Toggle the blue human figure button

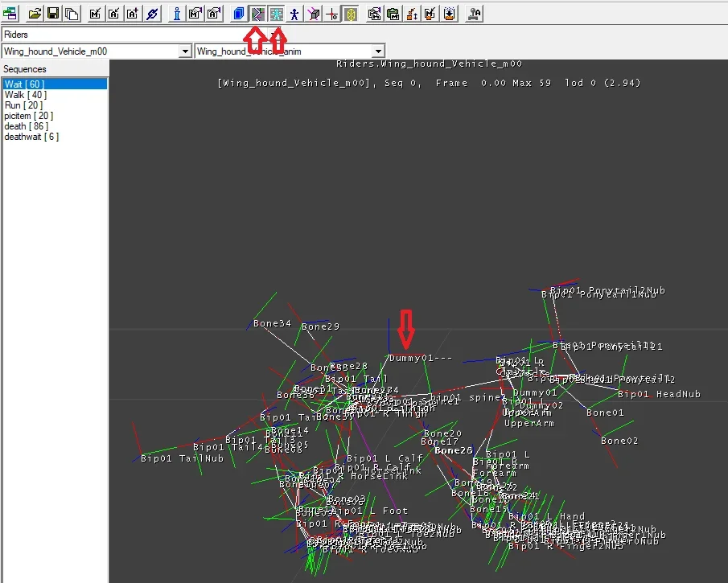295,14
